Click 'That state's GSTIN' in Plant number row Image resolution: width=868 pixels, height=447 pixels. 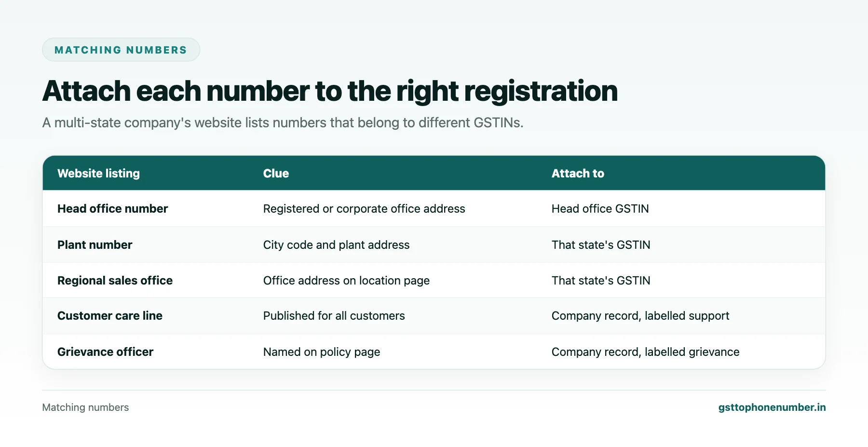click(601, 245)
